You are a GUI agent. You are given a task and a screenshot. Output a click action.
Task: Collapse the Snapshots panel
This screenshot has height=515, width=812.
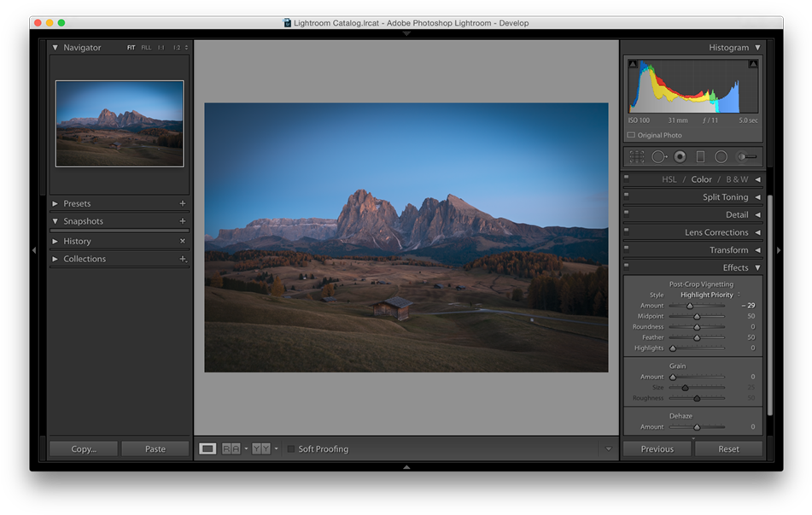coord(55,221)
